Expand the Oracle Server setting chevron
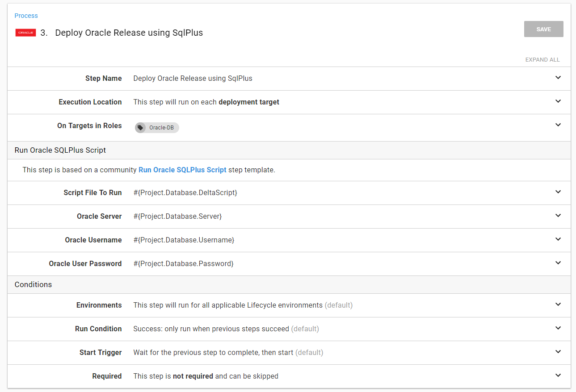 click(558, 216)
